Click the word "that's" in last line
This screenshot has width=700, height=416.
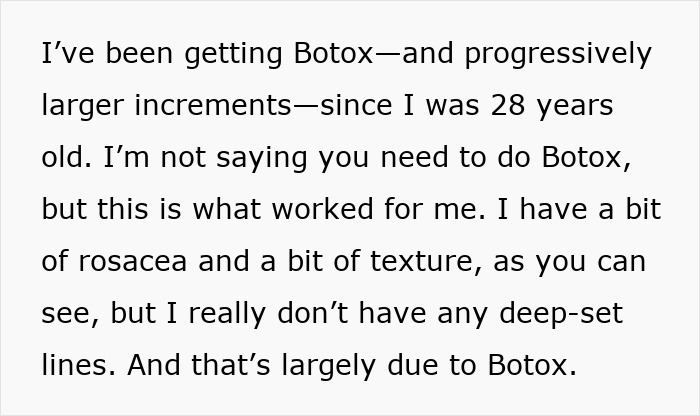pos(231,365)
